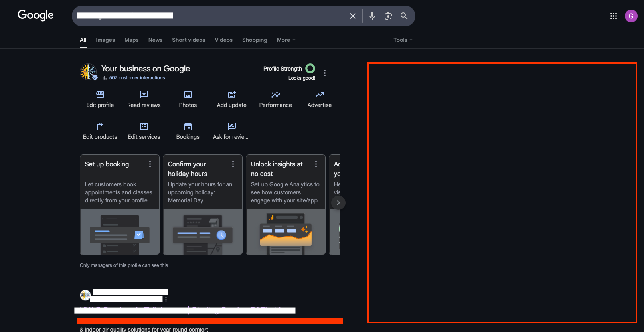
Task: Open the Google apps grid
Action: coord(614,16)
